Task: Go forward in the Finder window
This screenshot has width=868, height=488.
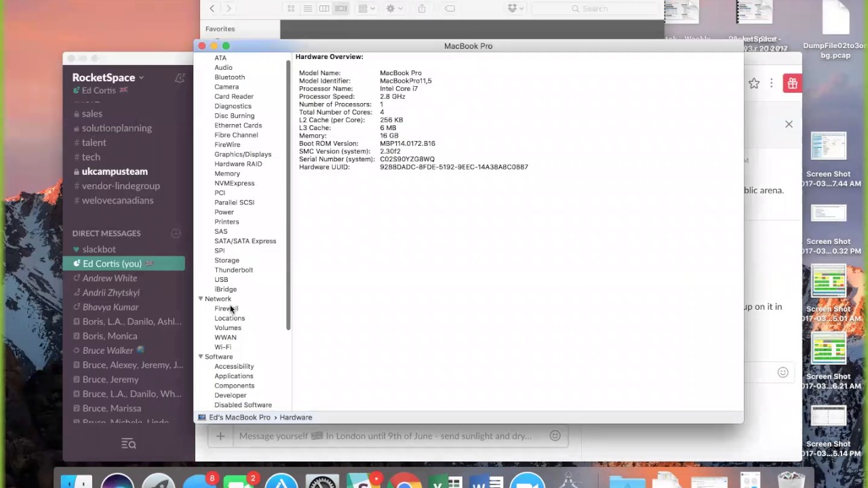Action: point(229,8)
